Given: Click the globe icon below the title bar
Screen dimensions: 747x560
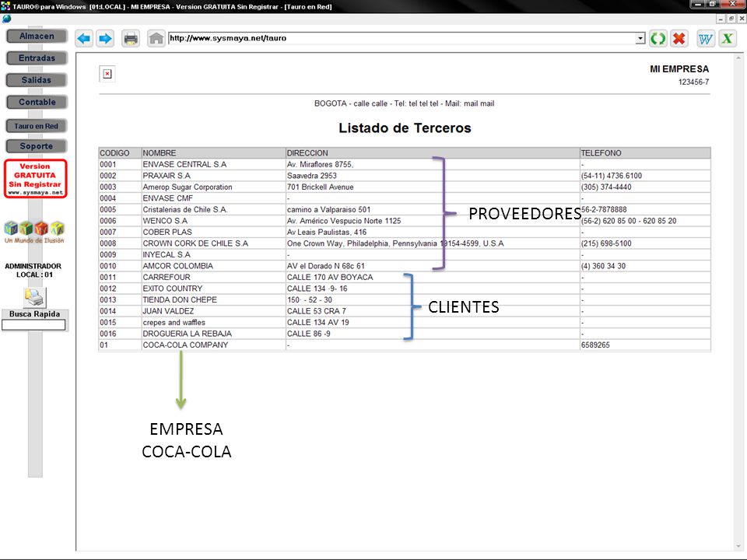Looking at the screenshot, I should coord(6,19).
